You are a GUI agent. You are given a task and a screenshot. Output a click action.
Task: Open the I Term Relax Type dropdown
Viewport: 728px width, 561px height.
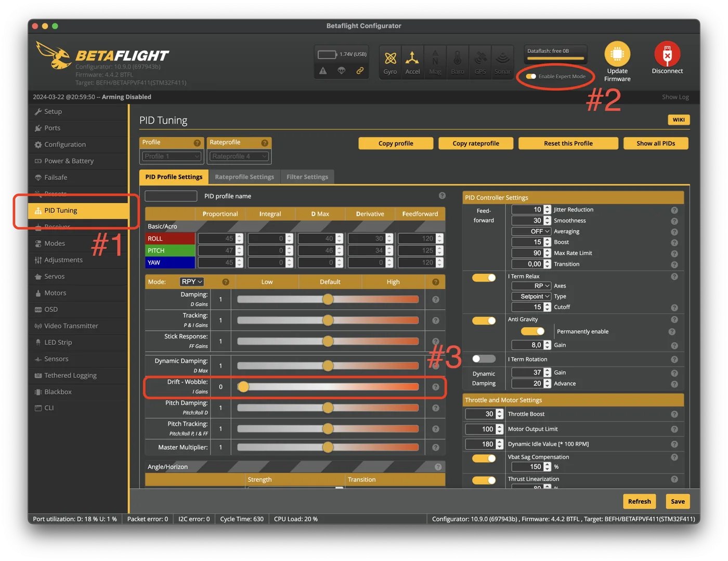(531, 296)
